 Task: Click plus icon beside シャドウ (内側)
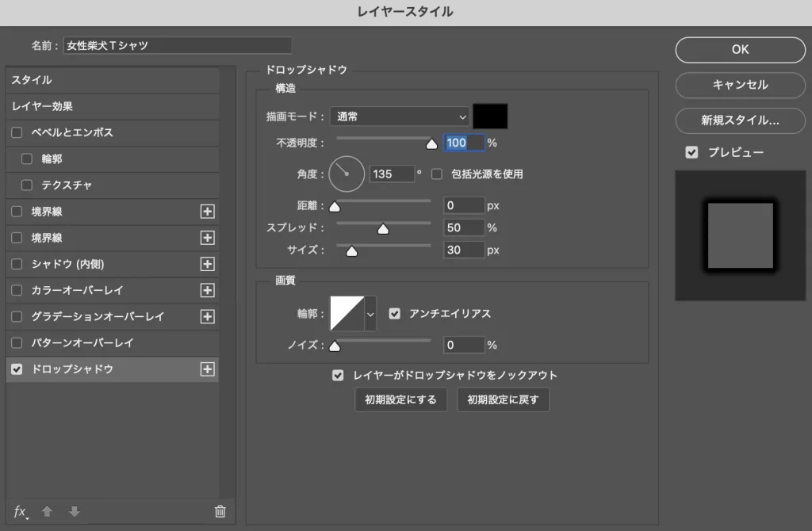point(208,264)
